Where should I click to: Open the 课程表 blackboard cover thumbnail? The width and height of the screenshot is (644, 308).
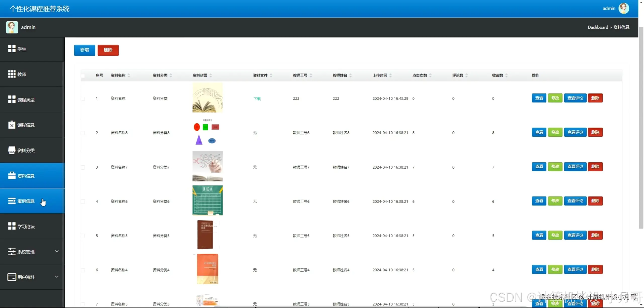(207, 201)
